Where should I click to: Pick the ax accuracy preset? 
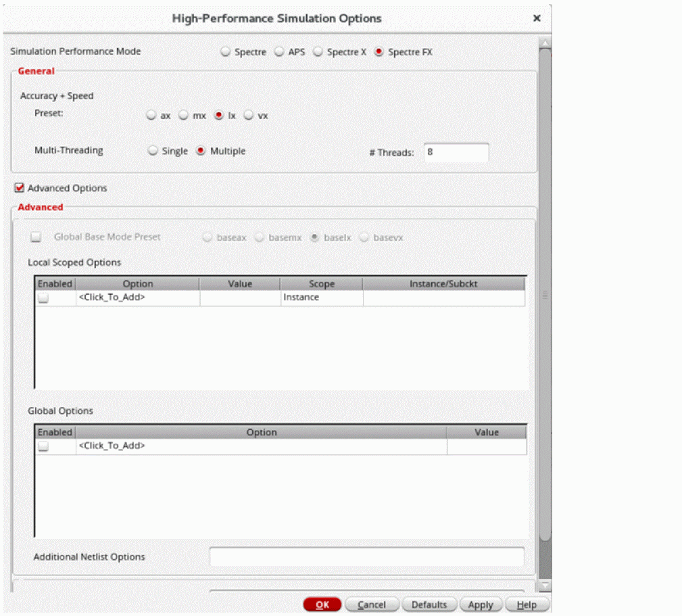click(152, 116)
